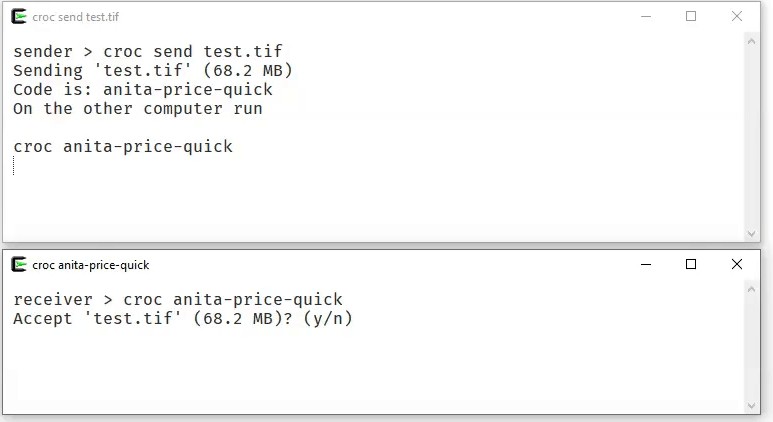
Task: Focus the 'croc send test.tif' title bar text
Action: pyautogui.click(x=76, y=18)
